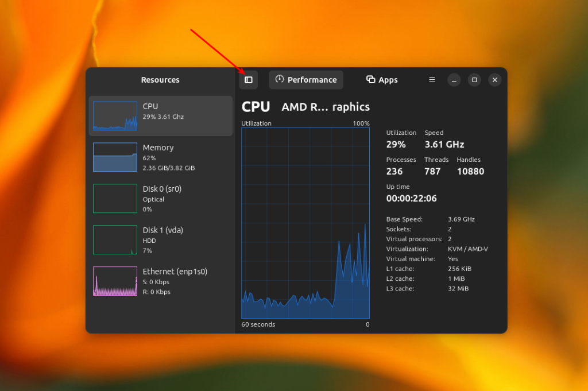Screen dimensions: 588x391
Task: Click the CPU mini graph thumbnail
Action: [x=115, y=116]
